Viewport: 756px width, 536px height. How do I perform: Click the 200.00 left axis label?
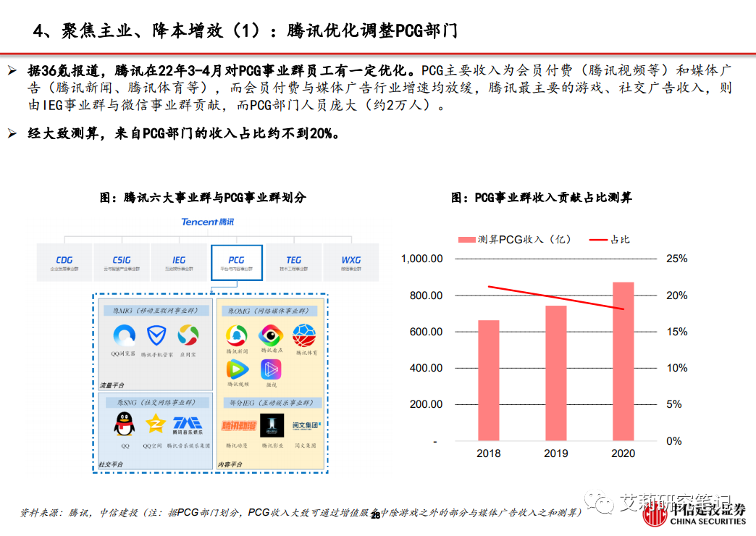point(427,404)
